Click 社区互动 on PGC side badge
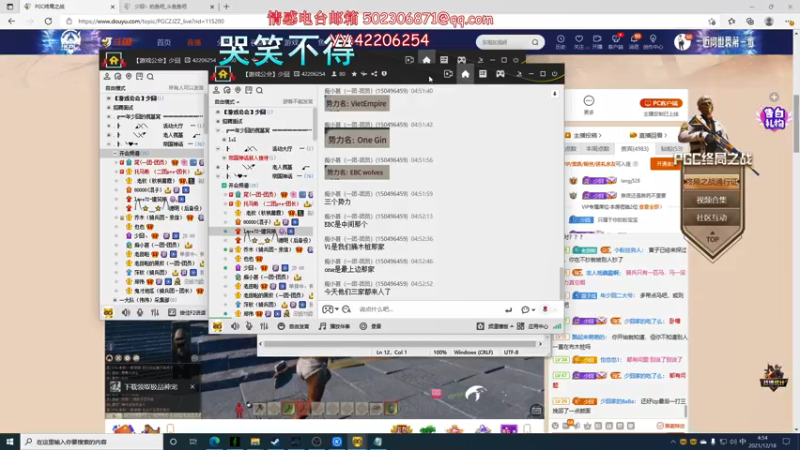This screenshot has height=450, width=800. point(711,218)
